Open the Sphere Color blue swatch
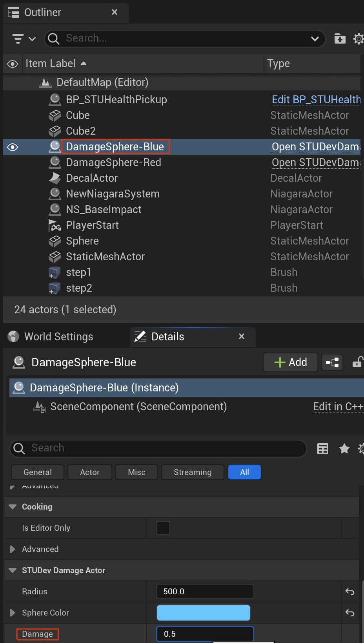 (204, 613)
